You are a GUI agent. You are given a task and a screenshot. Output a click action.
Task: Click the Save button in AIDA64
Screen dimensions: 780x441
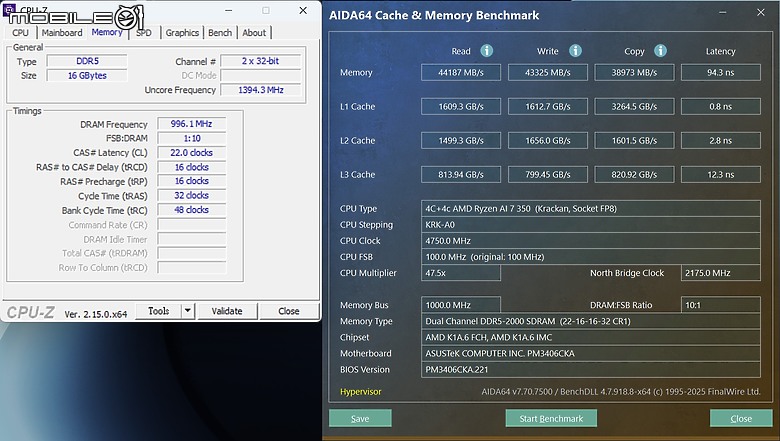(x=360, y=418)
